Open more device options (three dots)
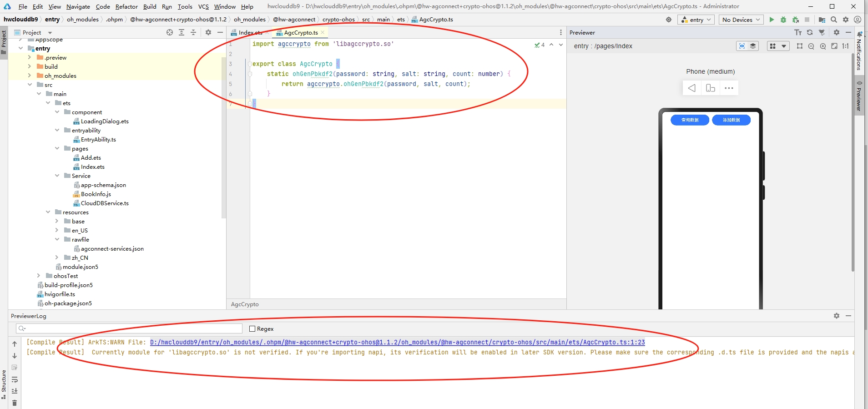The image size is (868, 409). click(729, 88)
